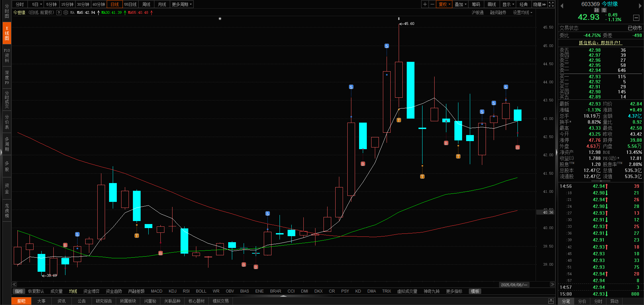Expand the 设置均线 dropdown
The height and width of the screenshot is (305, 644).
click(x=523, y=12)
